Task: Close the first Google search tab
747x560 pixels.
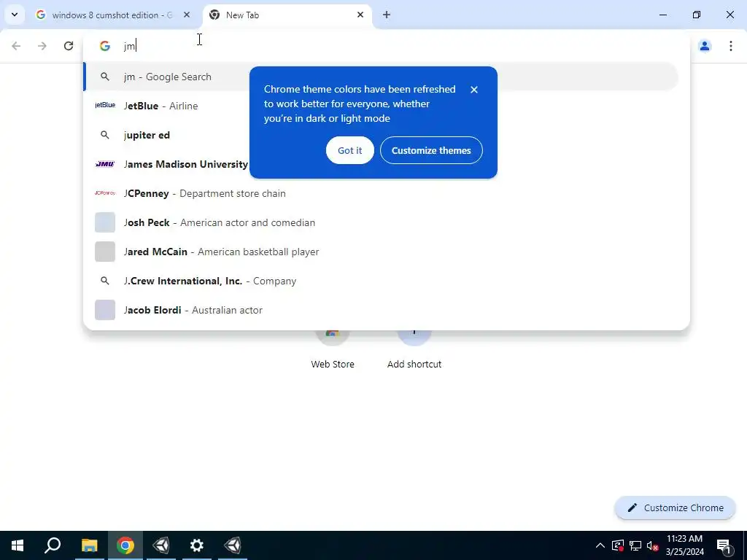Action: coord(187,15)
